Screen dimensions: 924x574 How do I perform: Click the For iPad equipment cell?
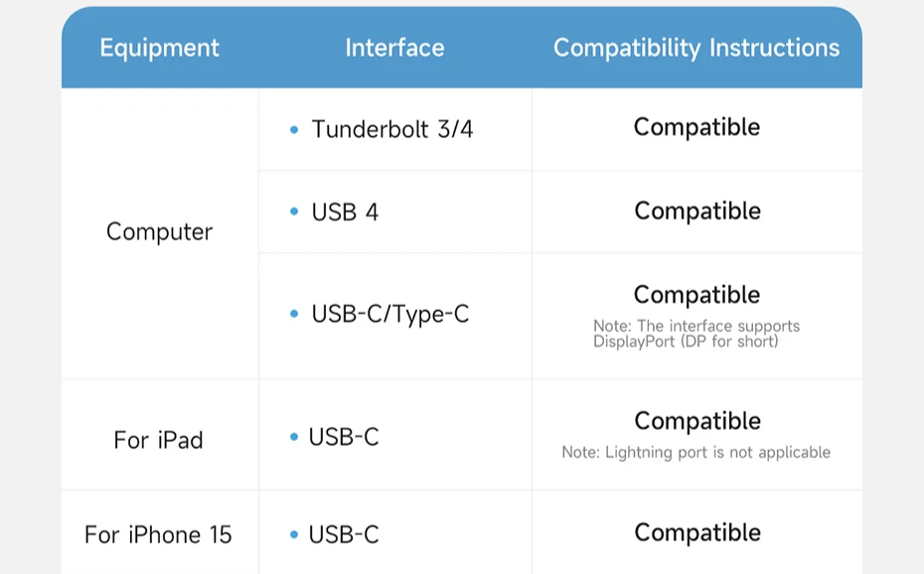pos(158,440)
